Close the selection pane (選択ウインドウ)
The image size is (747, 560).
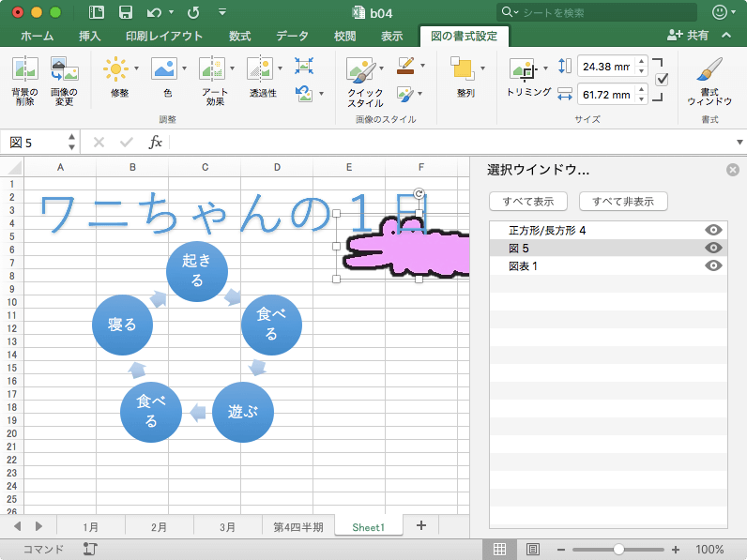(733, 170)
